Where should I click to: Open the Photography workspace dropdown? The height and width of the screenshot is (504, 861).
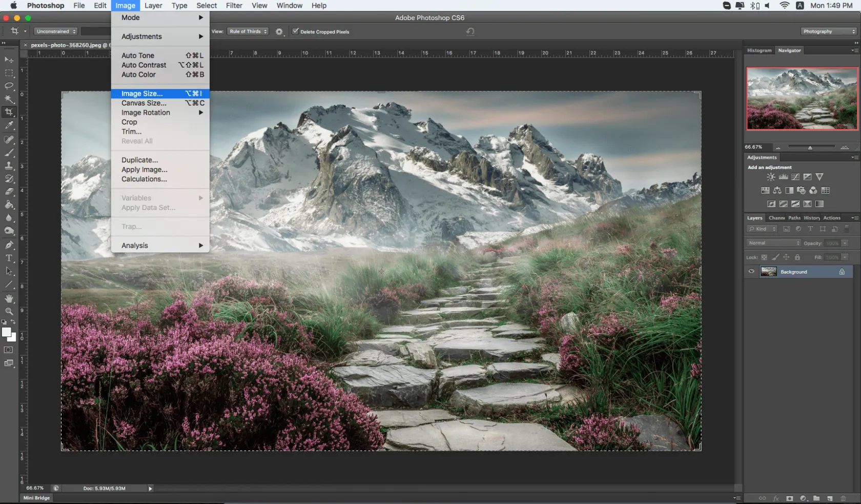pos(828,31)
